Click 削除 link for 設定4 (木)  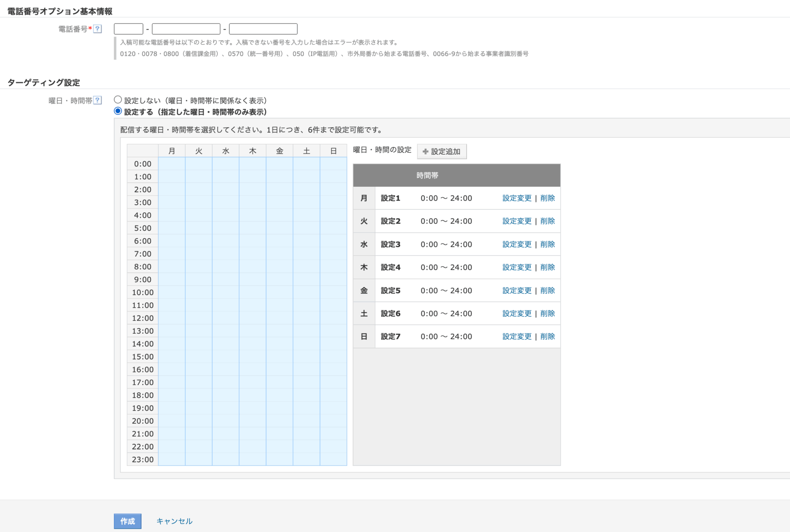point(548,267)
